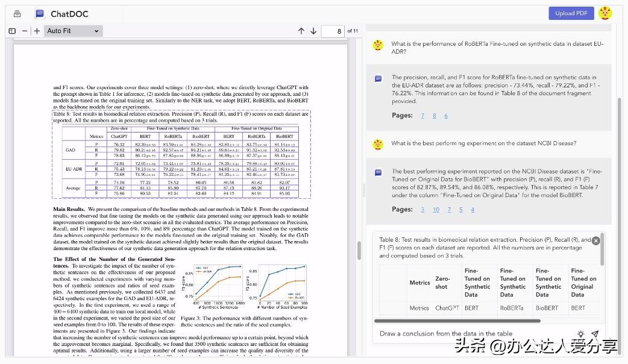The width and height of the screenshot is (628, 364).
Task: Click the Upload PDF button
Action: tap(571, 13)
